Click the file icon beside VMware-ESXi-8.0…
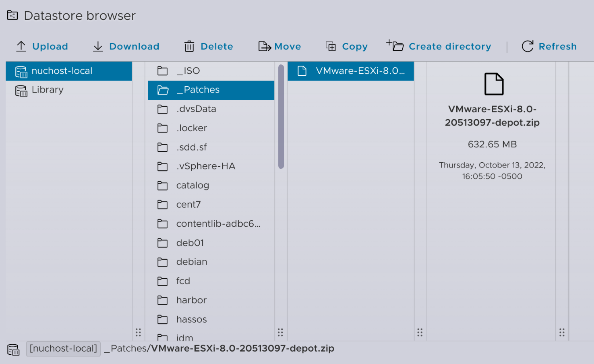The image size is (594, 364). point(302,71)
